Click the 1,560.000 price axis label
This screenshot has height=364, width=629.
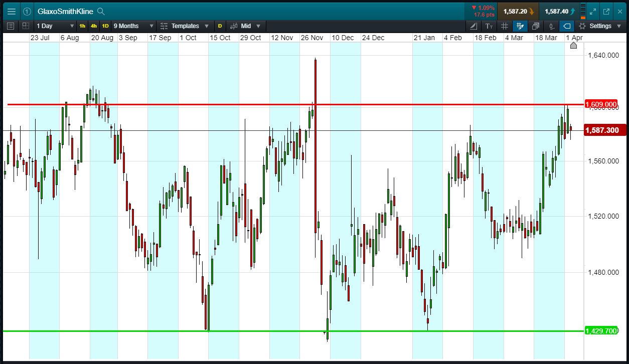(x=602, y=161)
